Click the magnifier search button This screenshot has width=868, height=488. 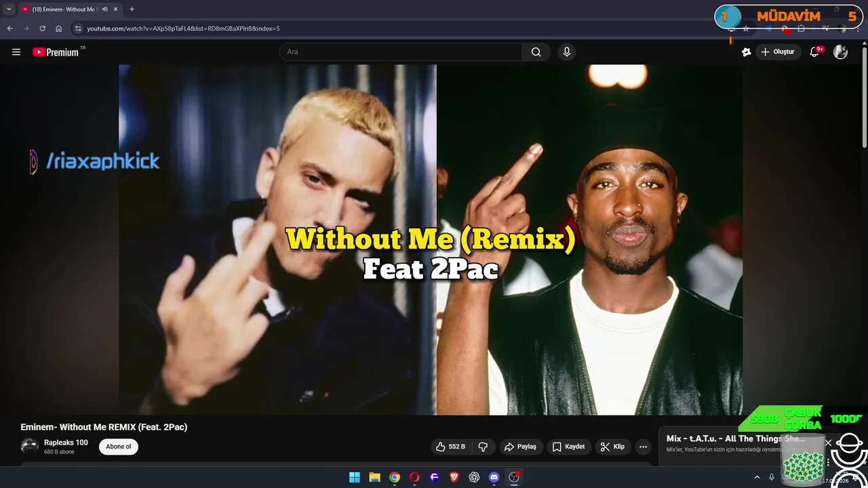(x=536, y=52)
